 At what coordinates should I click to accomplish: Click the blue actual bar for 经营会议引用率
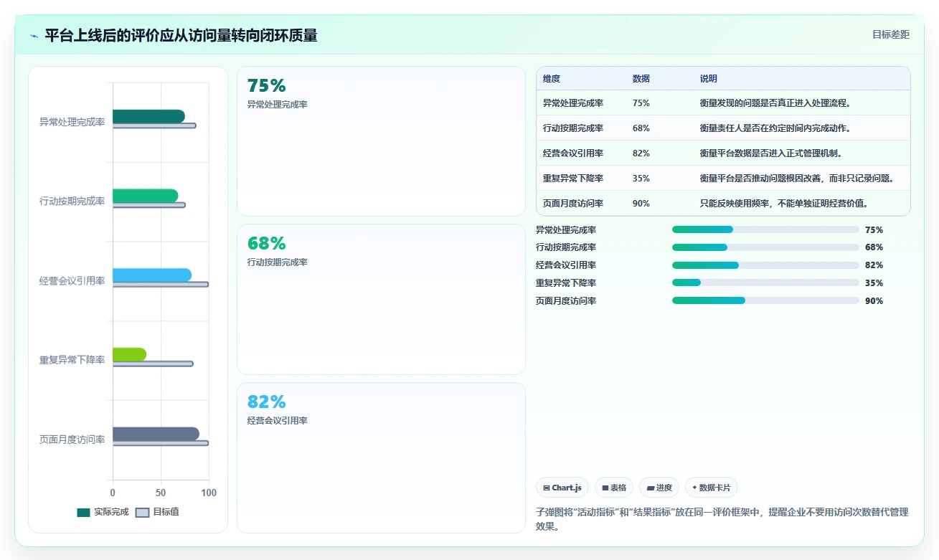pos(152,275)
